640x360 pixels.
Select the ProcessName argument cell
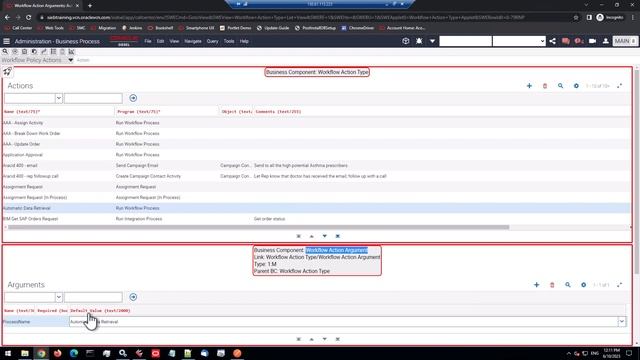point(36,322)
